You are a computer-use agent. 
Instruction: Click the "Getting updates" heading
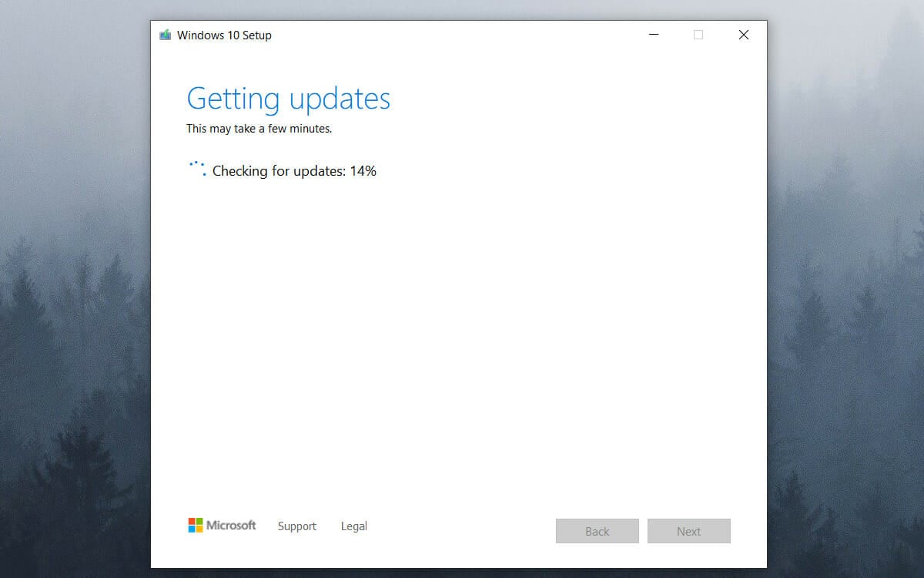(x=289, y=99)
